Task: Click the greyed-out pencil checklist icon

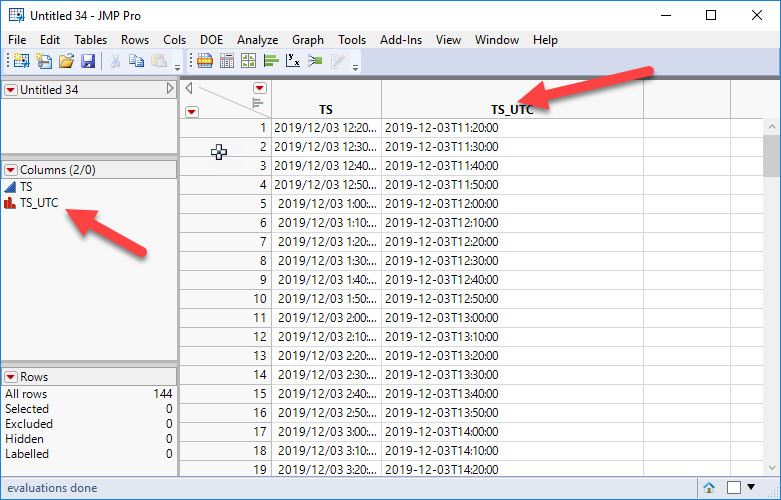Action: tap(338, 61)
